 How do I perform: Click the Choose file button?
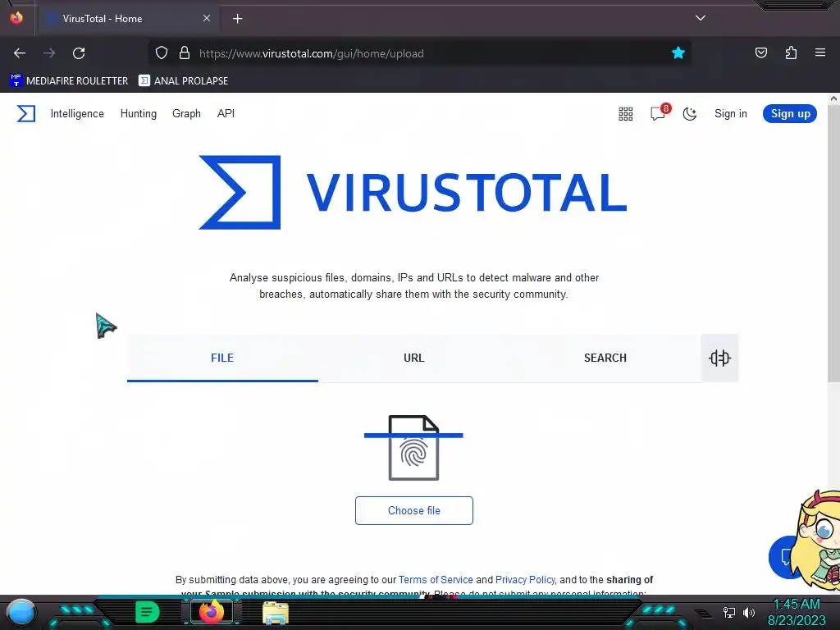414,510
